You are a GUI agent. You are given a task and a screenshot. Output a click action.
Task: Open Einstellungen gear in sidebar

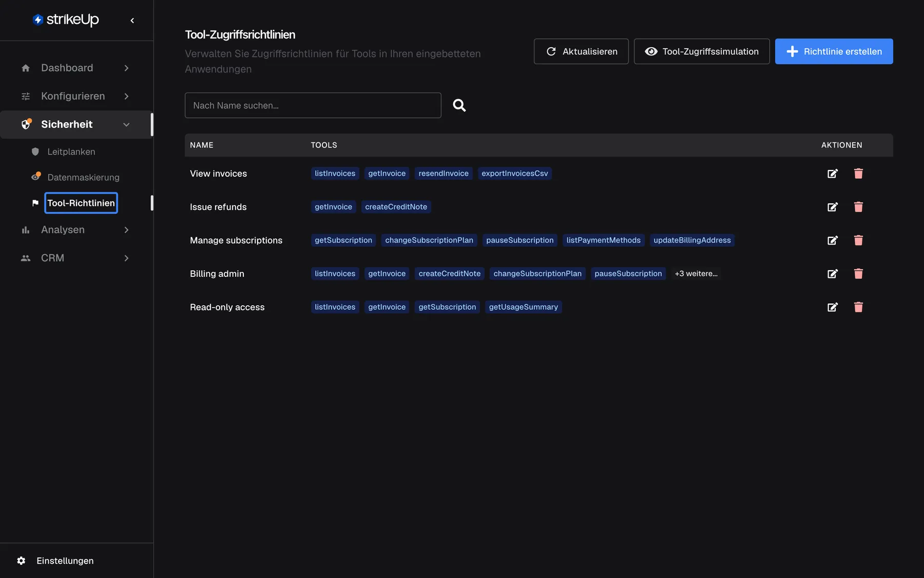click(x=21, y=561)
